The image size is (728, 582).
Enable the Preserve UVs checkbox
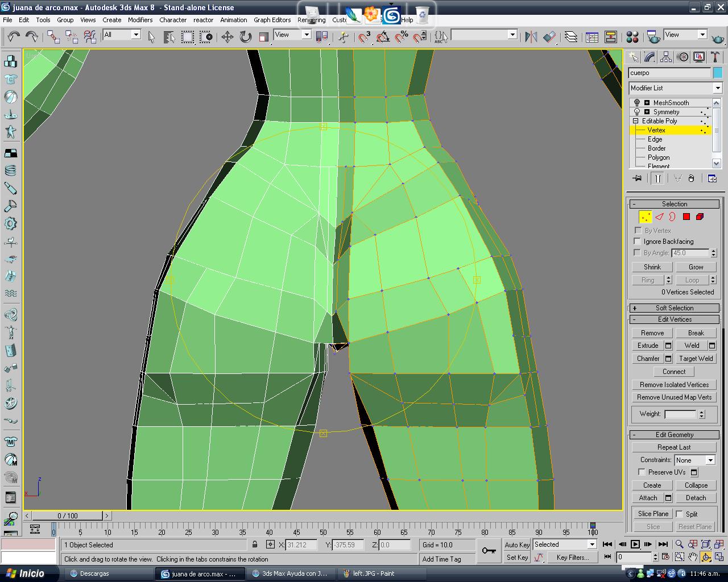tap(642, 472)
